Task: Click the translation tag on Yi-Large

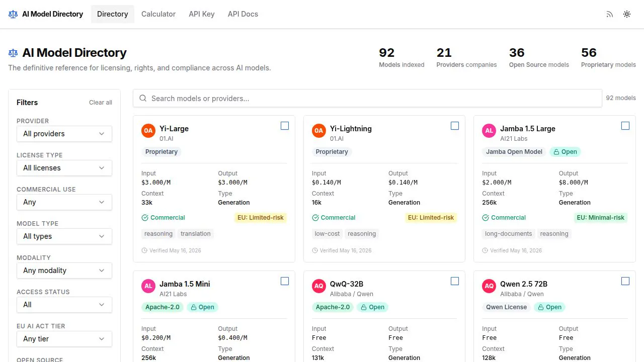Action: point(196,234)
